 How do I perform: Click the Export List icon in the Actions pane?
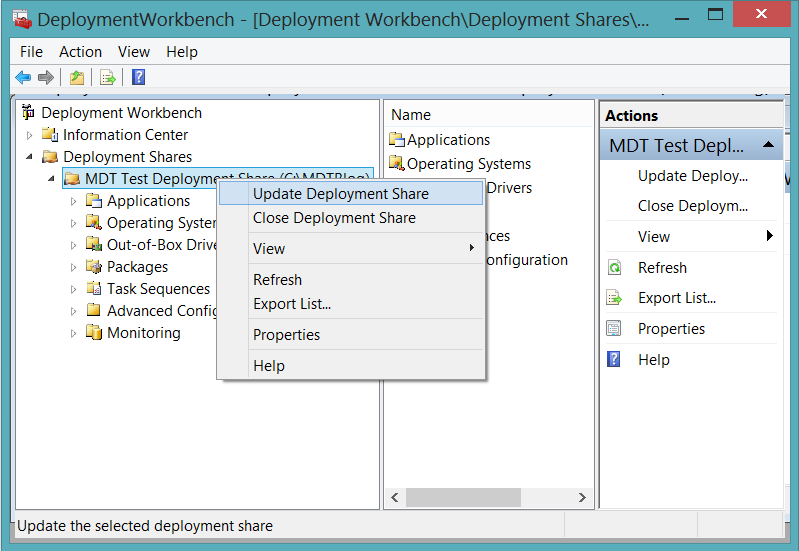pyautogui.click(x=615, y=297)
